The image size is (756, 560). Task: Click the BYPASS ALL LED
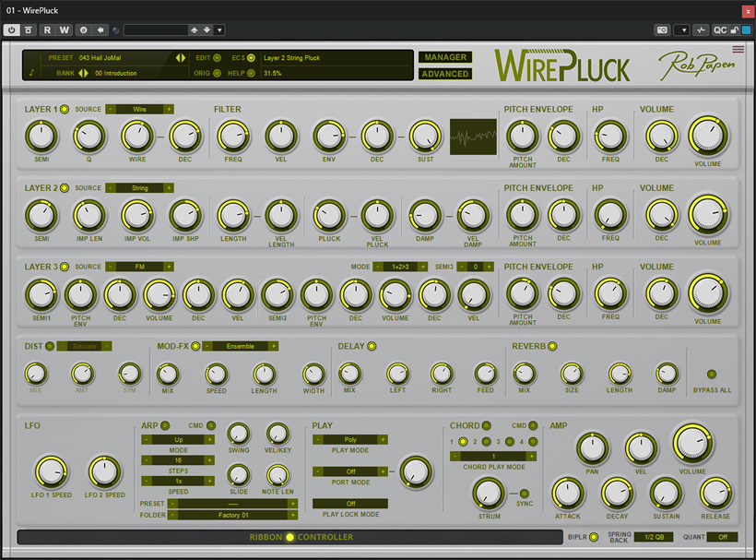click(x=711, y=374)
